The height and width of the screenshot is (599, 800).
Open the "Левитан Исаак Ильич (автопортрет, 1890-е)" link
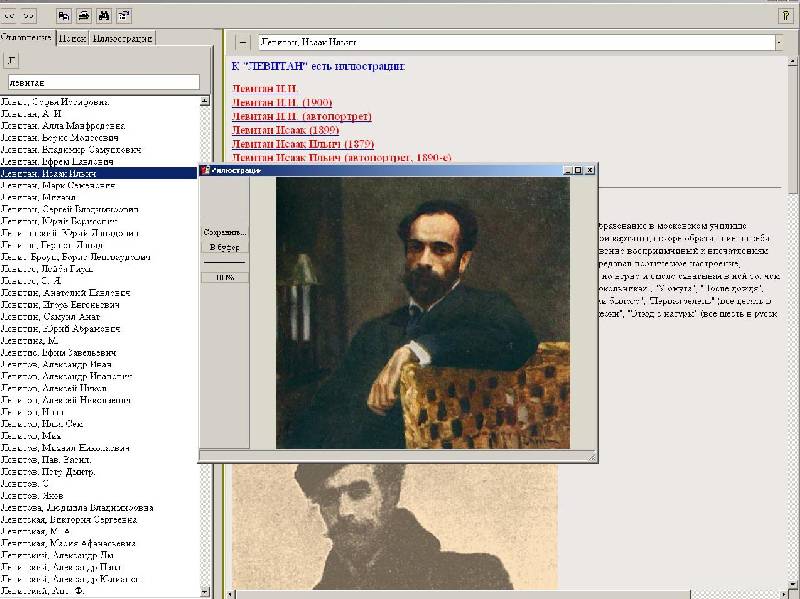pos(341,157)
